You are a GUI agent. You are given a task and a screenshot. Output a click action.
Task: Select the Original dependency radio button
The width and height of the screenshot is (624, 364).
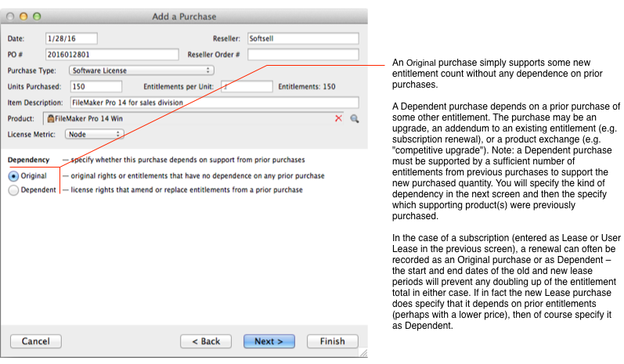pyautogui.click(x=13, y=176)
